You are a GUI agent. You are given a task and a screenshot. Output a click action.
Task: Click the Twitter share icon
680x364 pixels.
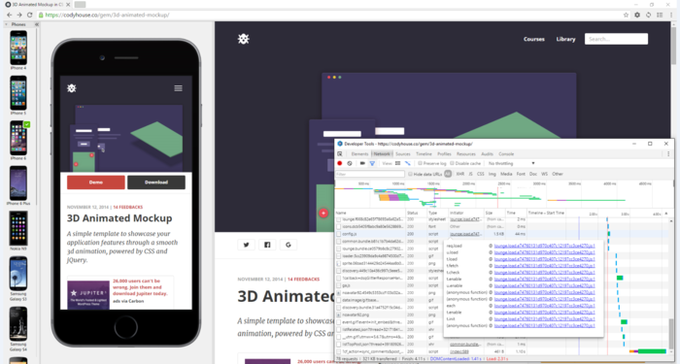click(x=246, y=245)
